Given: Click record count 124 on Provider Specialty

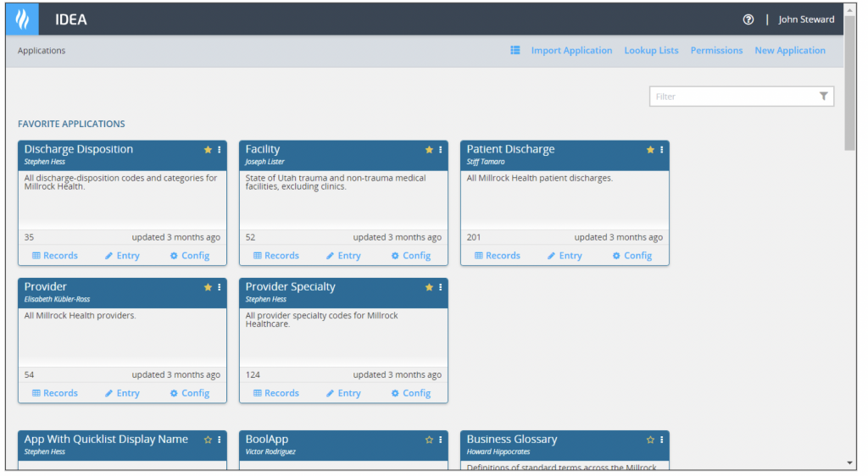Looking at the screenshot, I should pyautogui.click(x=253, y=375).
